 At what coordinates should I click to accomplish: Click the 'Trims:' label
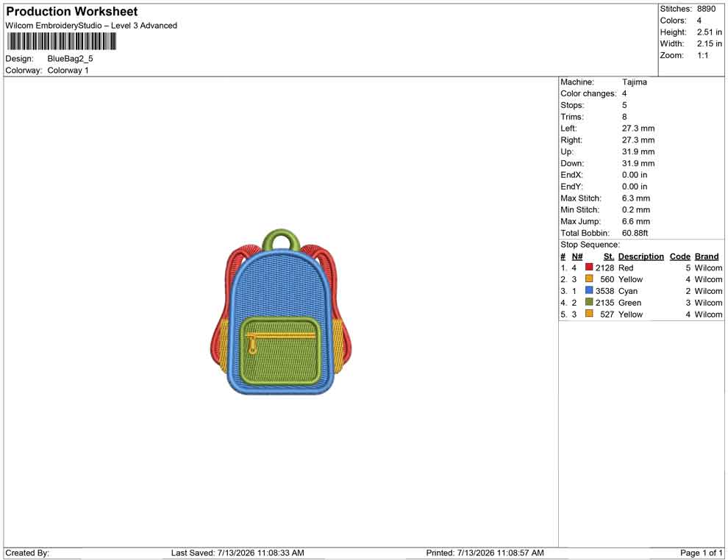pos(572,117)
